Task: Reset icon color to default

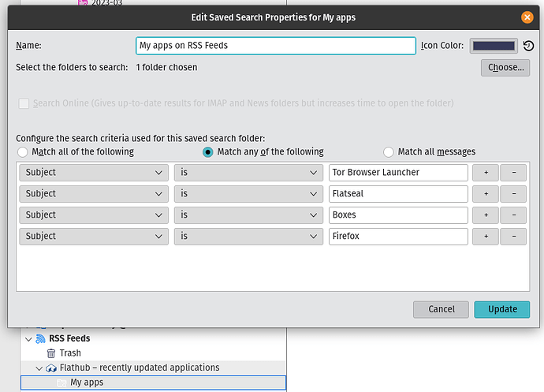Action: [x=528, y=46]
